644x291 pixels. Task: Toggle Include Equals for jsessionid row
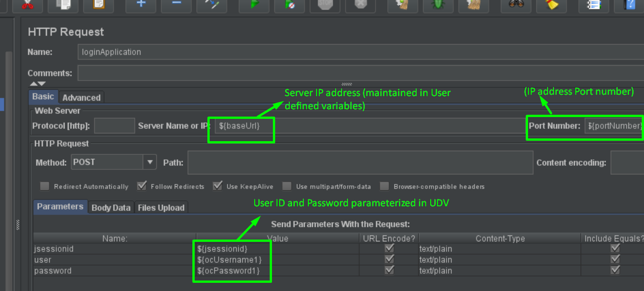click(x=615, y=249)
